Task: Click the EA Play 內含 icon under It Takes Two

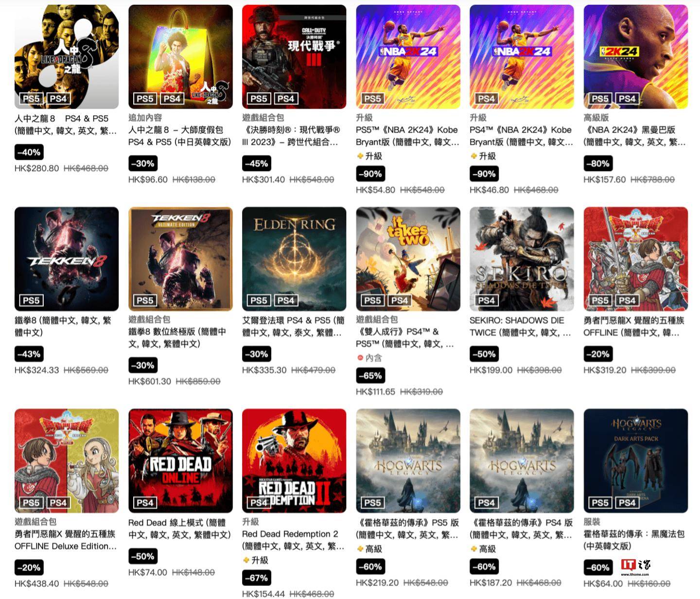Action: click(x=360, y=358)
